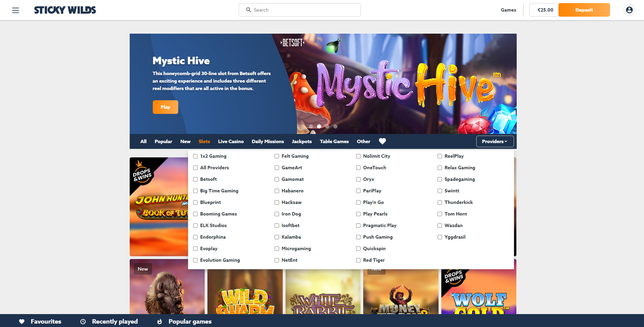Screen dimensions: 644x327
Task: Go to third banner slide dot
Action: tap(327, 126)
